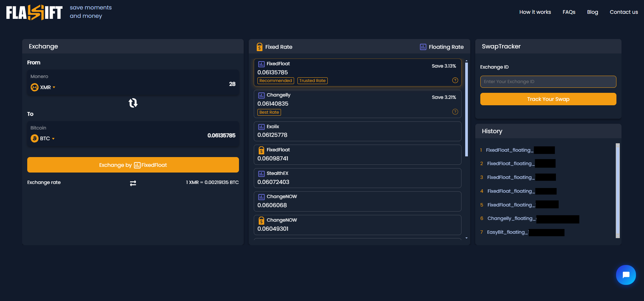Click the Best Rate badge
644x301 pixels.
click(x=269, y=112)
